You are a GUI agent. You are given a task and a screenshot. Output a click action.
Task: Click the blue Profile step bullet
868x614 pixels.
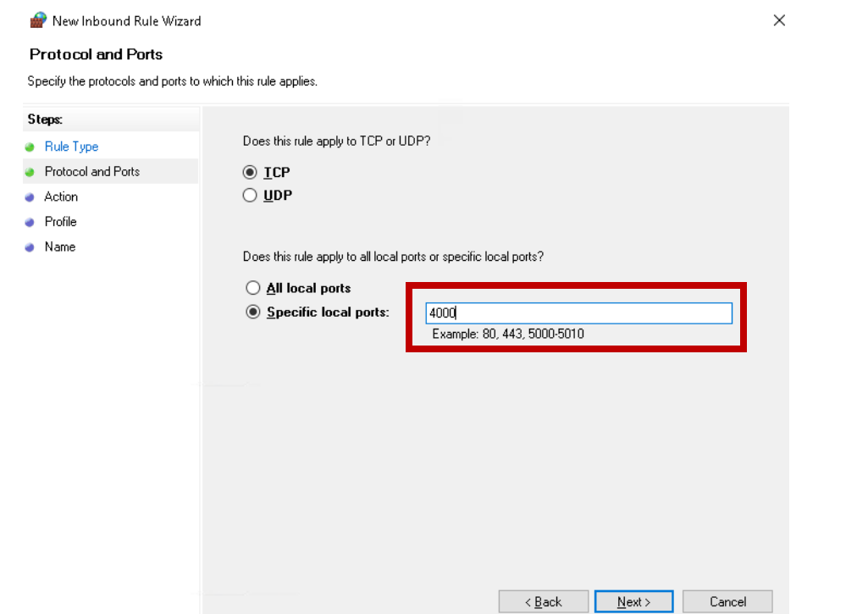(30, 222)
